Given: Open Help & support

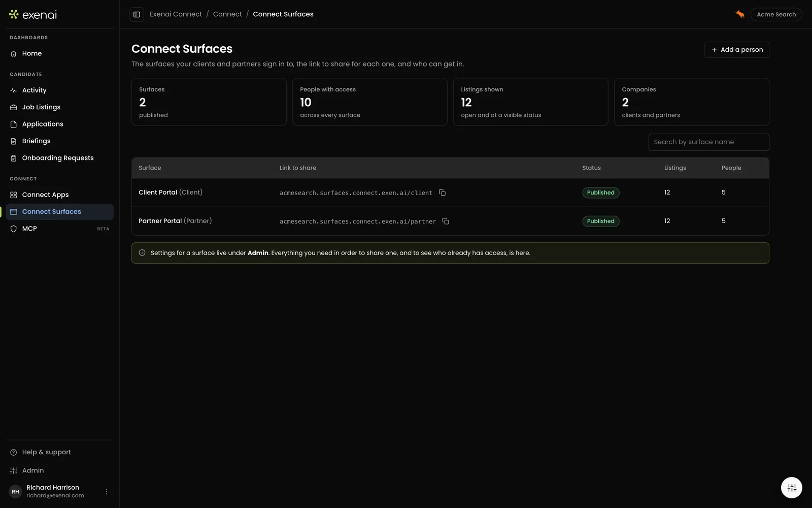Looking at the screenshot, I should tap(60, 452).
